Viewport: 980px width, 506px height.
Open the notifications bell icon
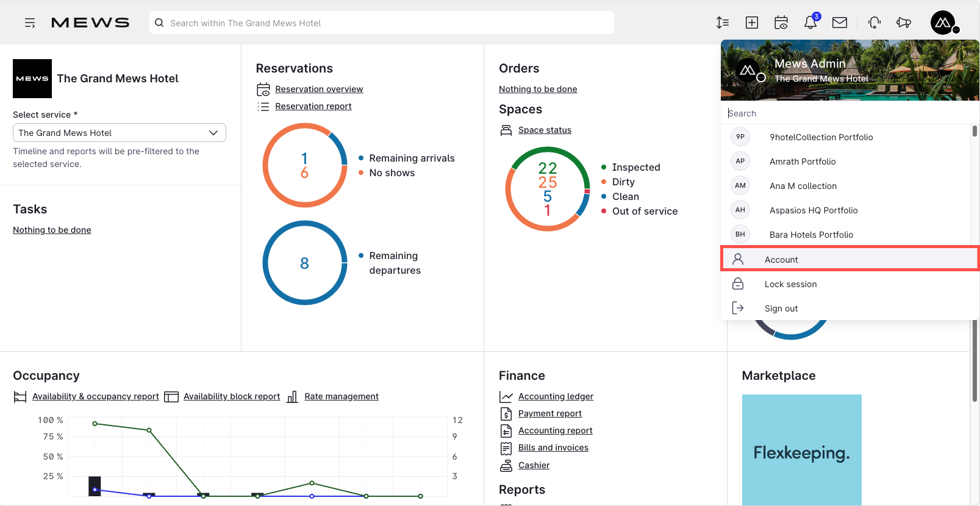(810, 23)
